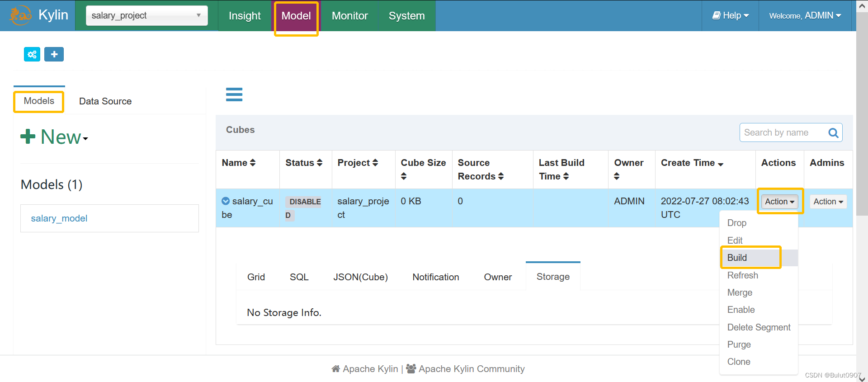This screenshot has height=382, width=868.
Task: Open the Notification detail tab
Action: tap(436, 277)
